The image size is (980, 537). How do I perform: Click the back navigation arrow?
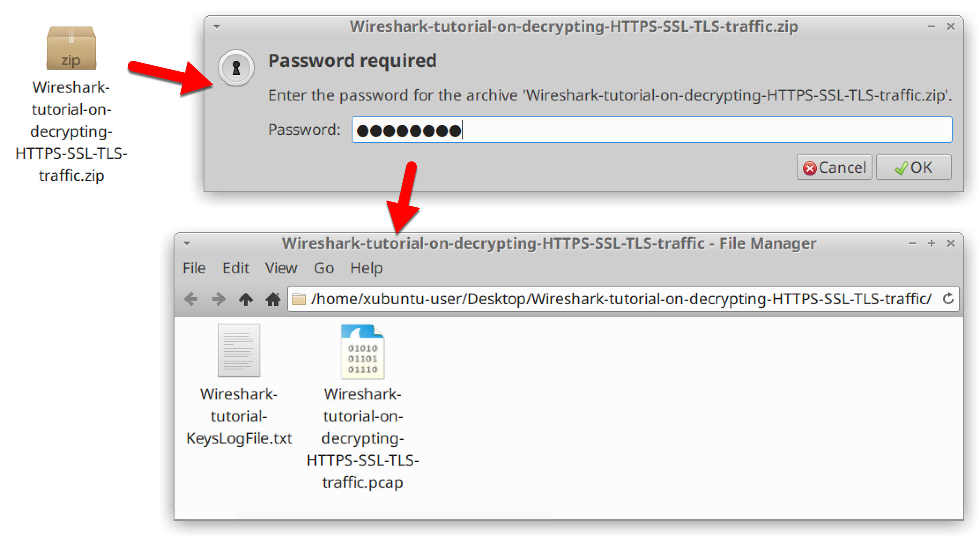[x=191, y=298]
